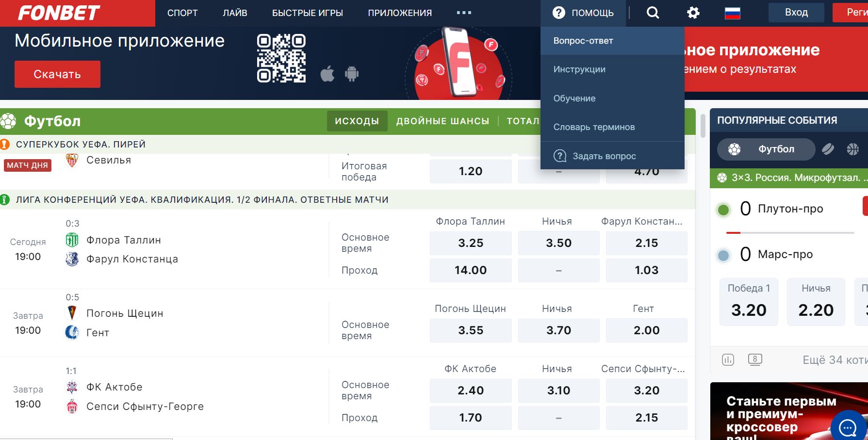Pick Ничья at 2.20 in popular events
The image size is (868, 440).
click(x=816, y=302)
